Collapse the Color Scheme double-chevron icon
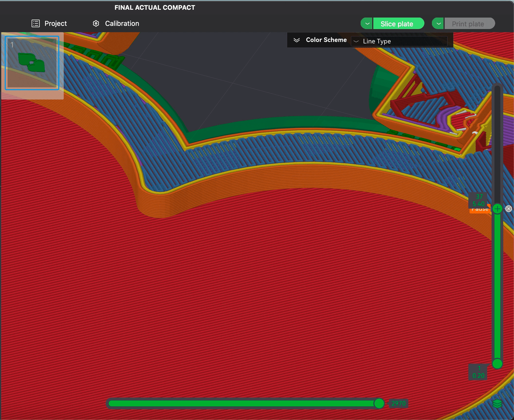The height and width of the screenshot is (420, 514). pyautogui.click(x=296, y=40)
